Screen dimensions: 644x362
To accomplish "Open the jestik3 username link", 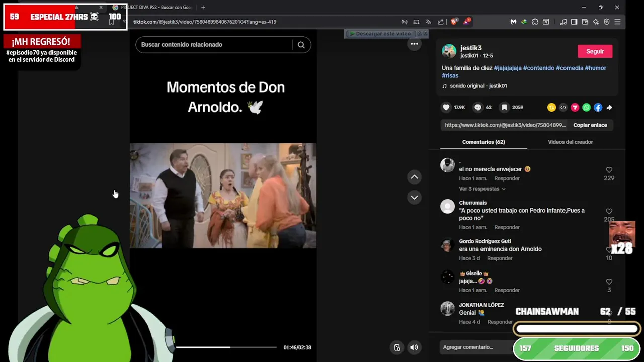I will [x=471, y=48].
